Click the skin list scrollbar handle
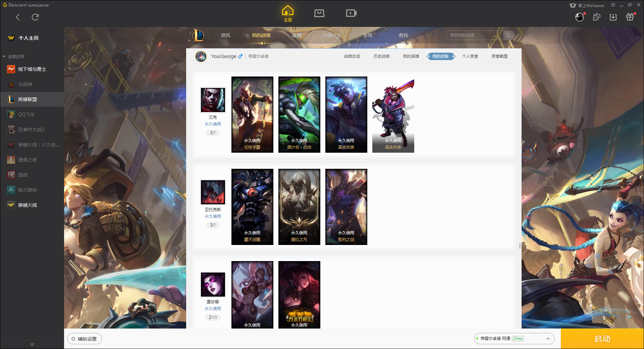 click(520, 246)
